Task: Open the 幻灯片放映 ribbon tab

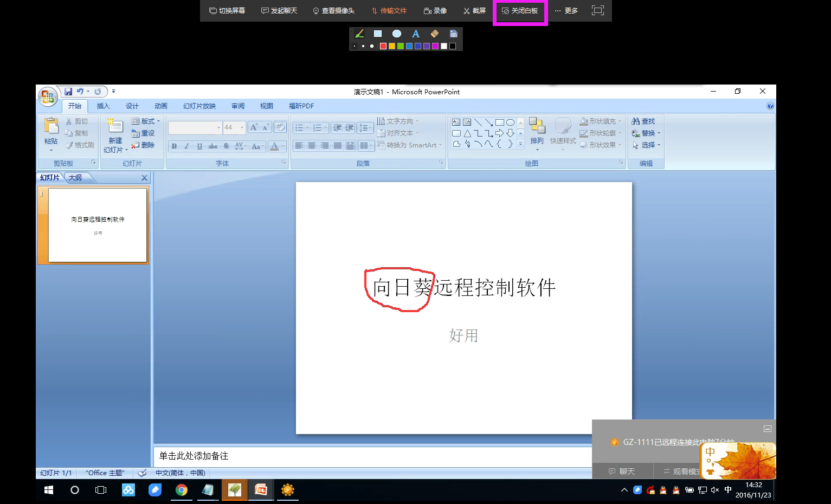Action: click(x=199, y=106)
